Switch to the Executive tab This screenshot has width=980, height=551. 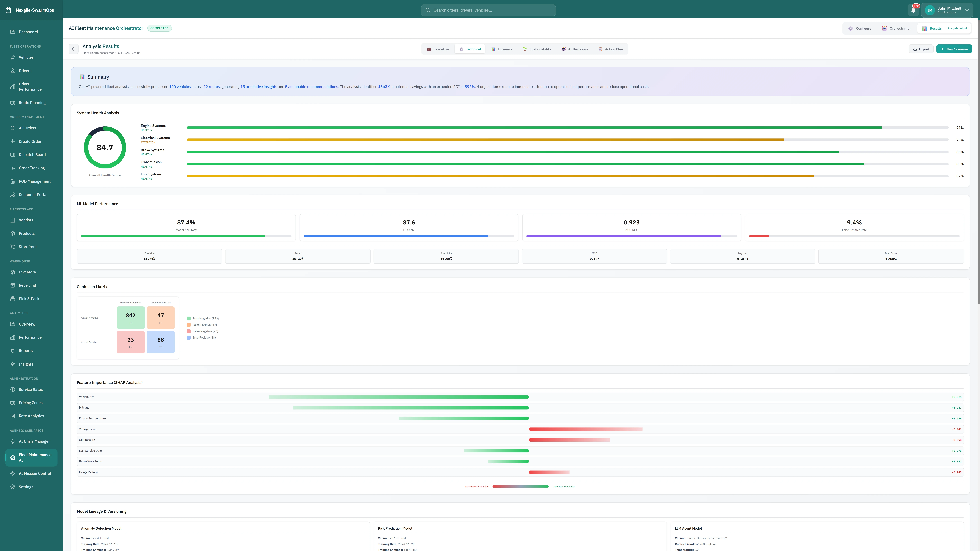pyautogui.click(x=438, y=49)
